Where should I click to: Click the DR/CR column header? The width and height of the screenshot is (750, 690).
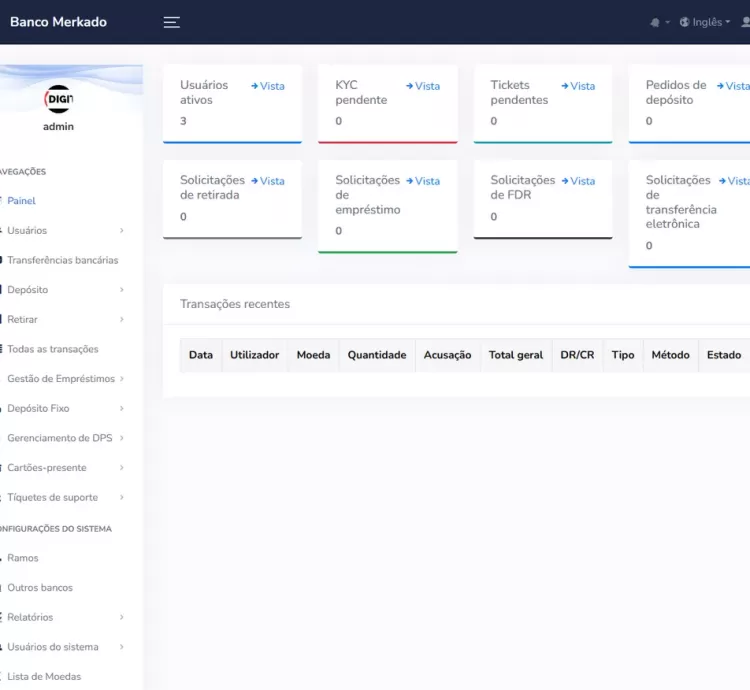coord(577,355)
